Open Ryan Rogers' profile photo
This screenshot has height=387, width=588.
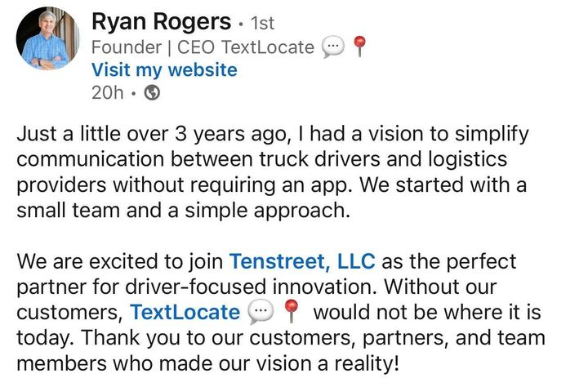click(47, 39)
